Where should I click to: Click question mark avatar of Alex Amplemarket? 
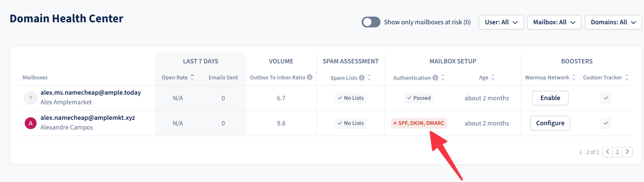pos(31,98)
